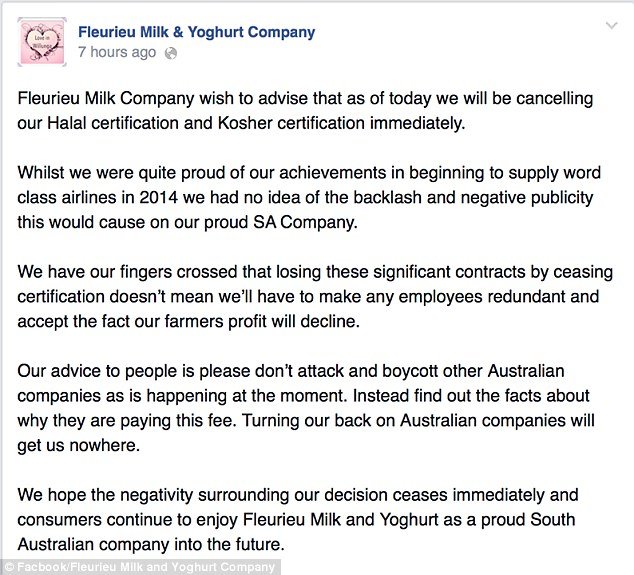
Task: Click the public globe privacy icon
Action: tap(171, 53)
